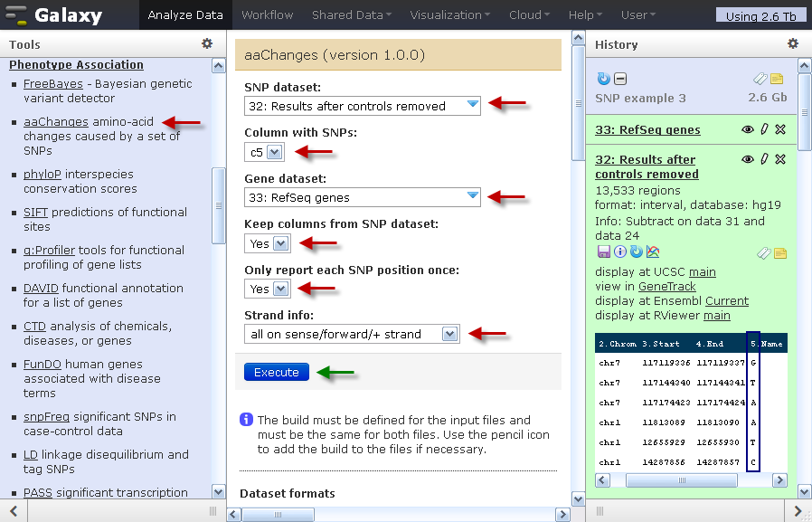
Task: Collapse all datasets with the minus icon
Action: [620, 79]
